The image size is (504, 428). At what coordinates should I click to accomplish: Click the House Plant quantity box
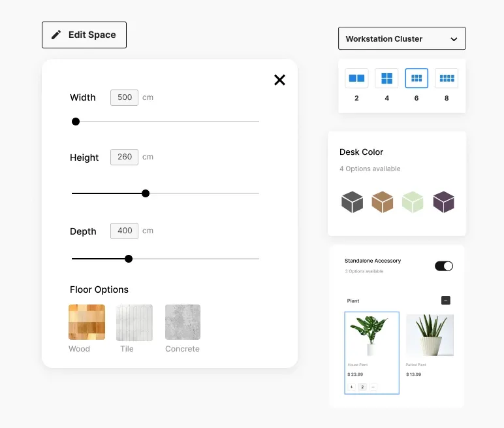click(x=362, y=387)
